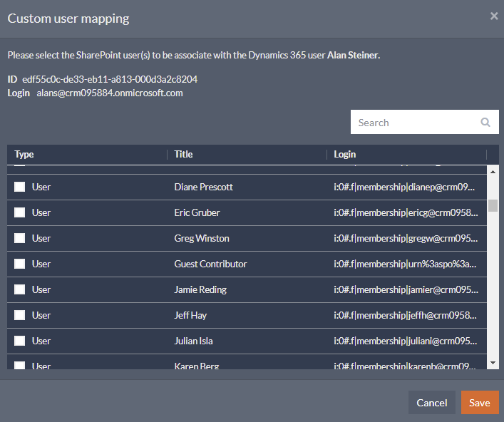Click the jeffh@crm0958 login cell
The width and height of the screenshot is (504, 422).
(406, 316)
